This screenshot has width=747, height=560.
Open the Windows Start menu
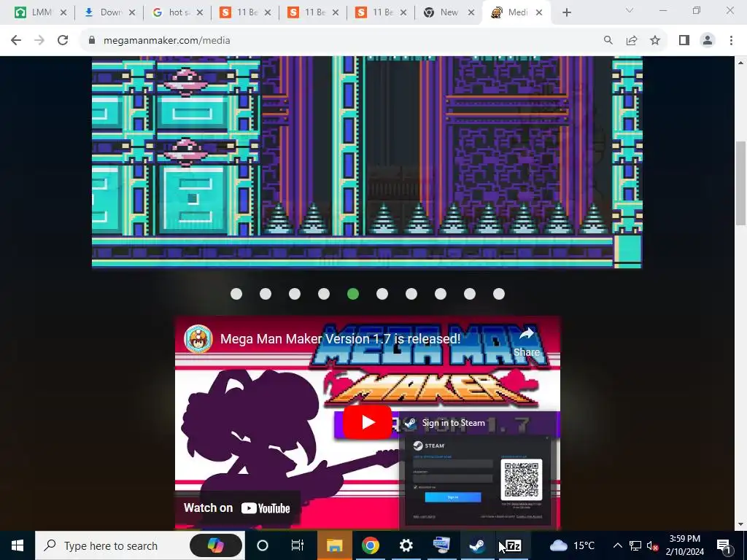point(18,545)
